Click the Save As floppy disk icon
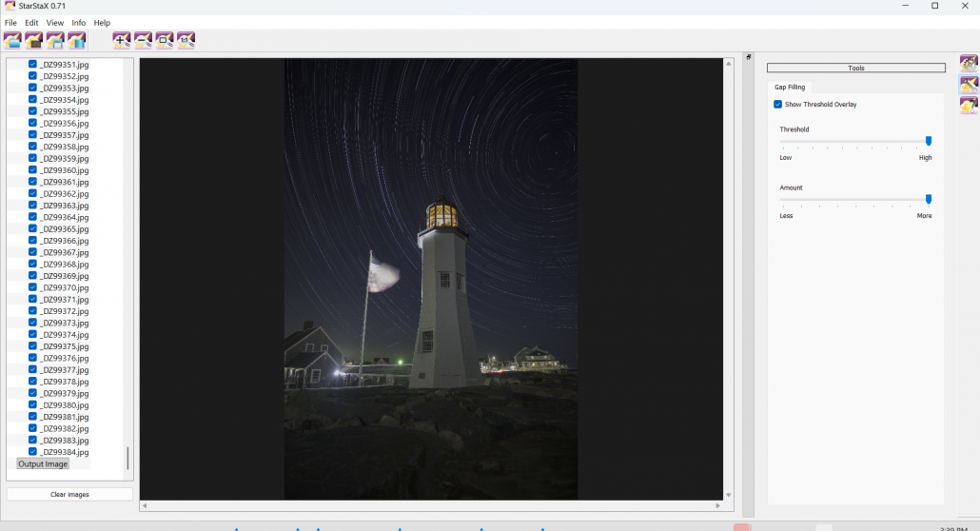Image resolution: width=980 pixels, height=531 pixels. 55,40
